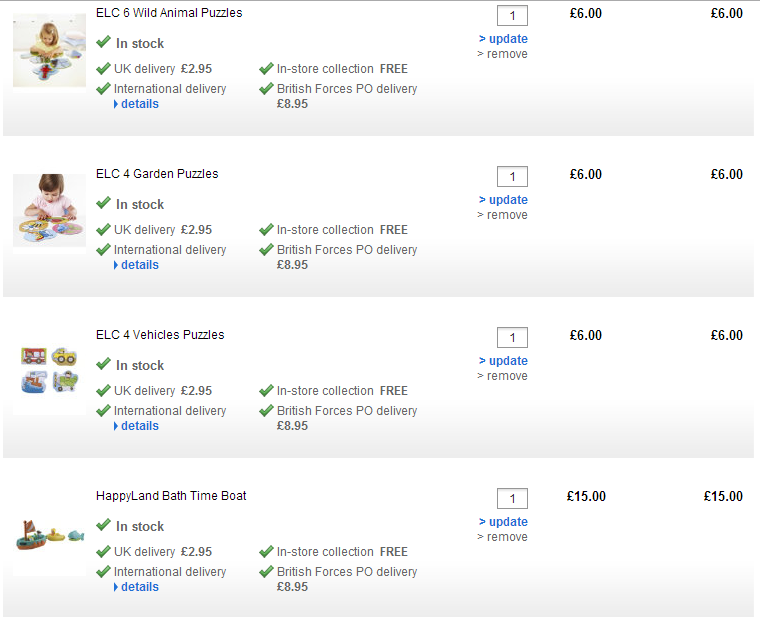This screenshot has height=617, width=760.
Task: Click UK delivery tick for HappyLand Bath Time Boat
Action: click(103, 551)
